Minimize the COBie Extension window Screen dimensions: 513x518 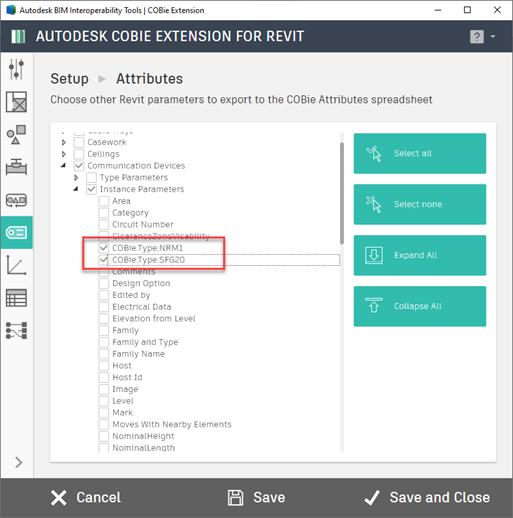(x=438, y=10)
